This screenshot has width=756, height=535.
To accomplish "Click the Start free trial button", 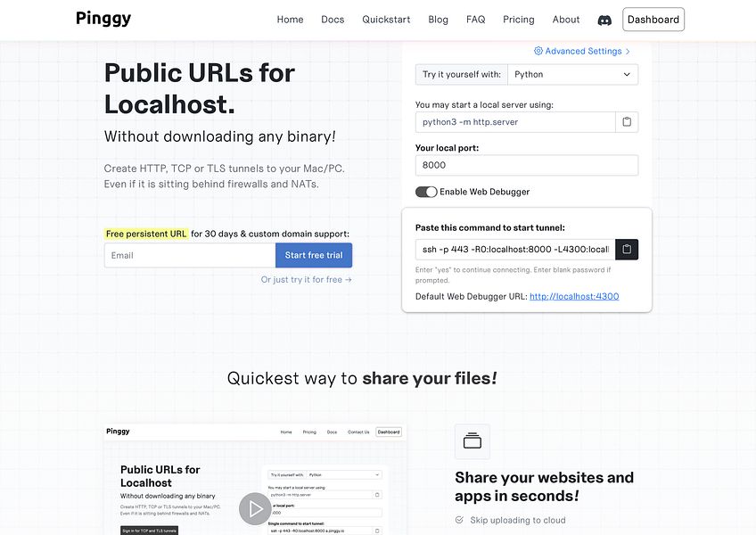I will [313, 254].
